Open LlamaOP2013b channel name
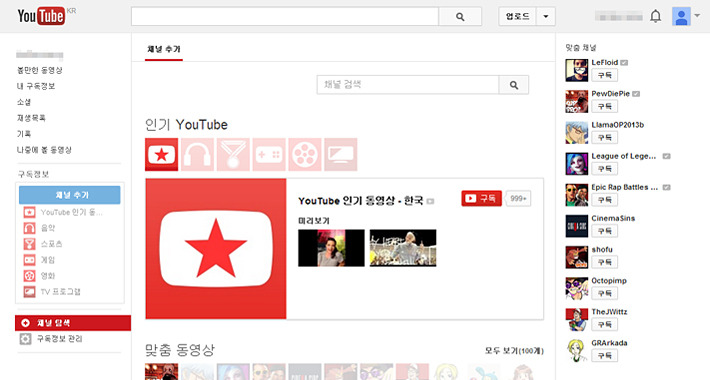Image resolution: width=710 pixels, height=380 pixels. click(618, 125)
